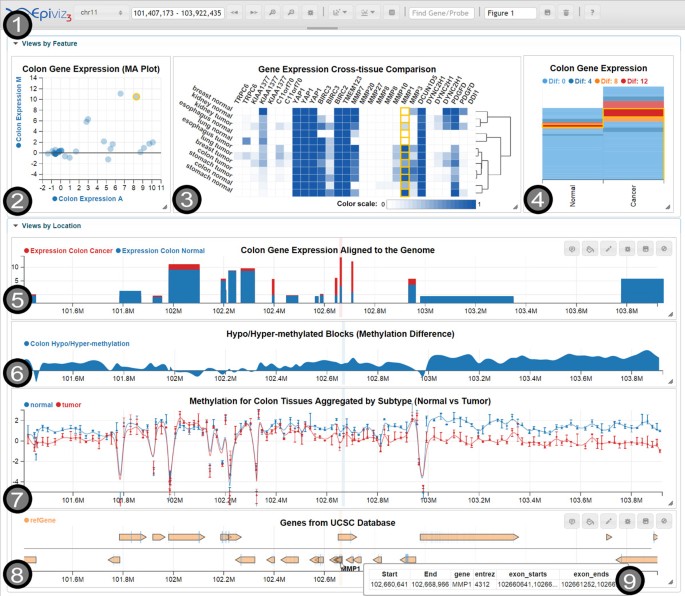The height and width of the screenshot is (596, 685).
Task: Edit code with pencil icon on expression track
Action: 609,249
